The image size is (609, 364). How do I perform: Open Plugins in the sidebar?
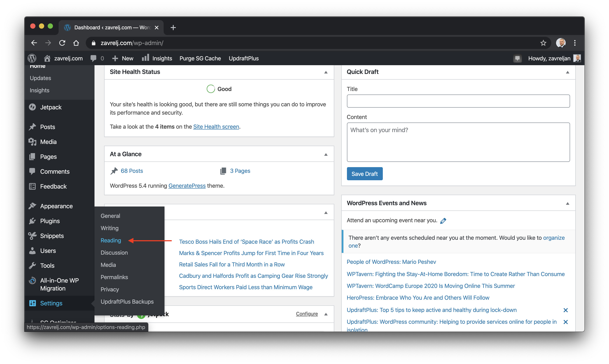(x=50, y=221)
